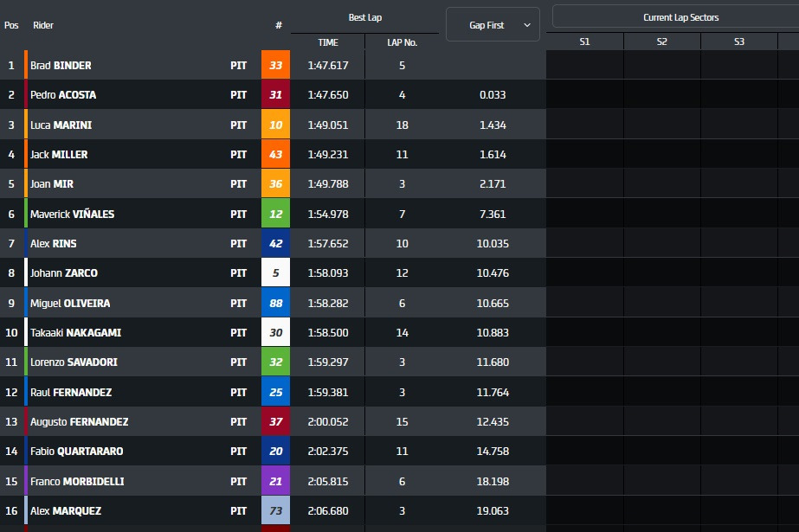Click Johann Zarco's white number 5 badge
Image resolution: width=799 pixels, height=532 pixels.
(275, 273)
